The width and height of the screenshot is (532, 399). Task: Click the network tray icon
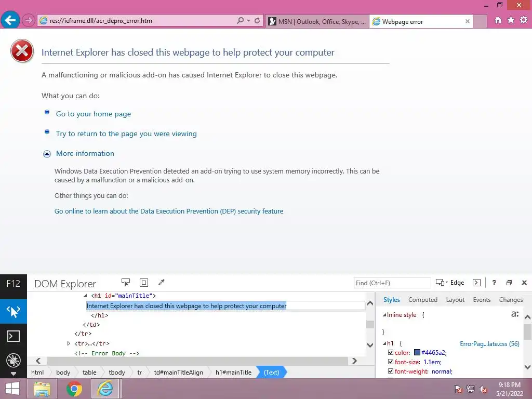pyautogui.click(x=471, y=389)
